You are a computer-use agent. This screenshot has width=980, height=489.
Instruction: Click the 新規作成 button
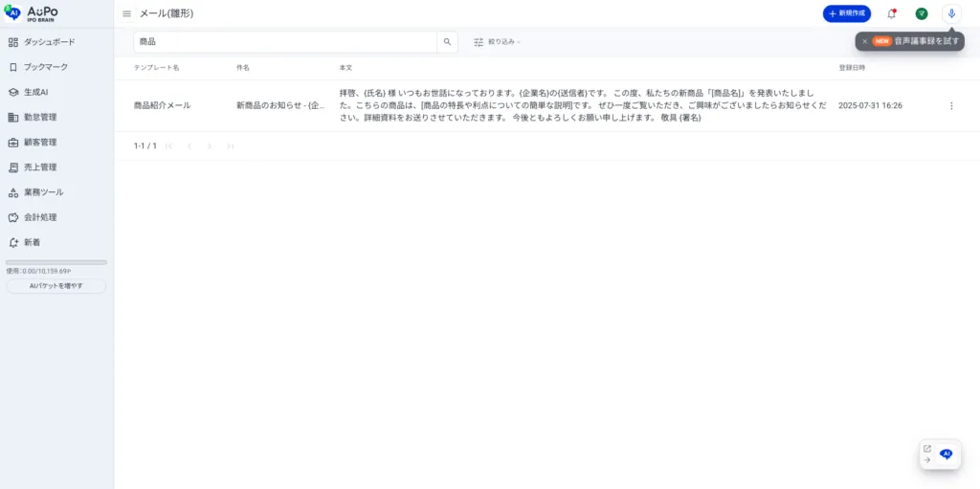(x=847, y=13)
